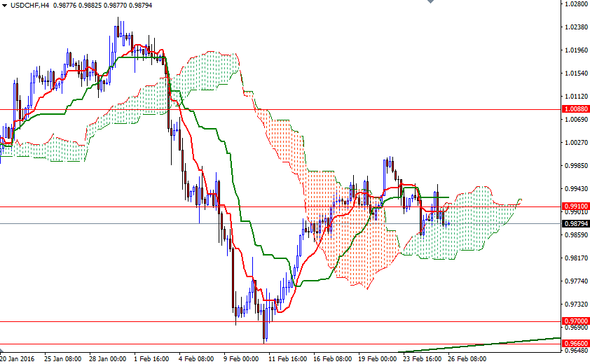Click the 1.02800 price scale value
Image resolution: width=590 pixels, height=364 pixels.
(x=576, y=4)
